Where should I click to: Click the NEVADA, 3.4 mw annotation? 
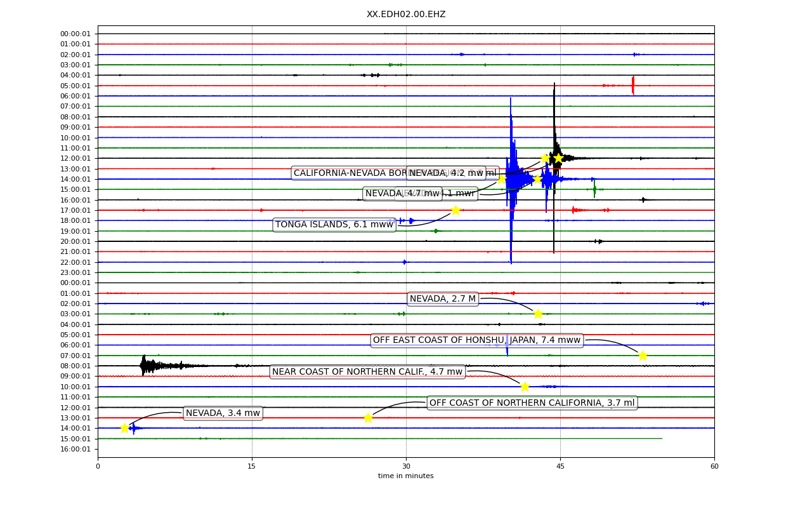(223, 413)
